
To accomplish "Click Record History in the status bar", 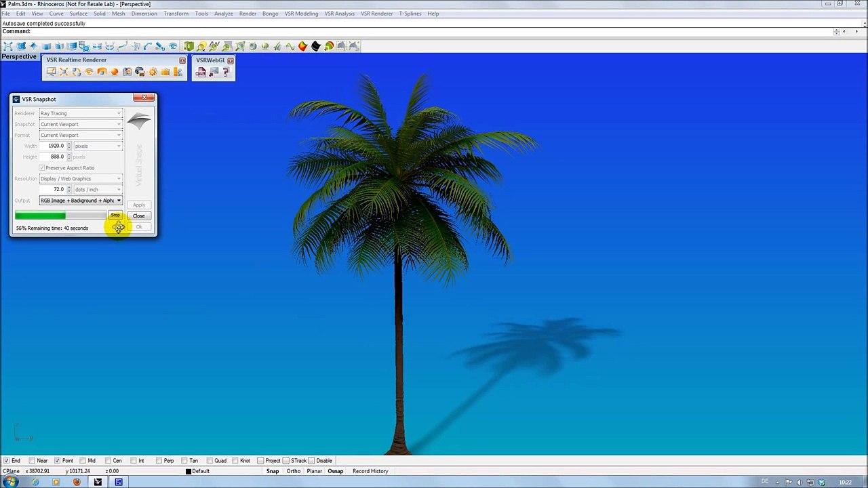I will [370, 471].
